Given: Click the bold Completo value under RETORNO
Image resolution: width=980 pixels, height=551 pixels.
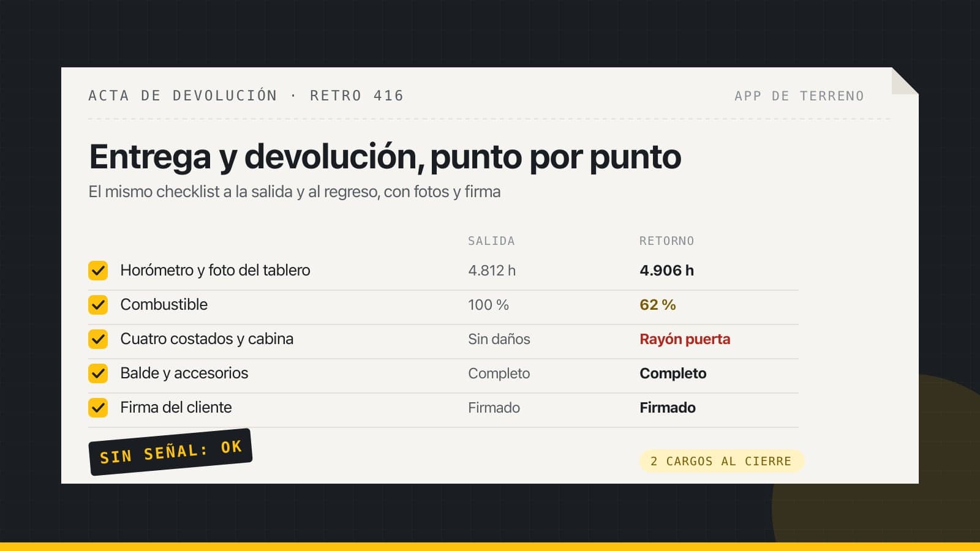Looking at the screenshot, I should (x=673, y=373).
